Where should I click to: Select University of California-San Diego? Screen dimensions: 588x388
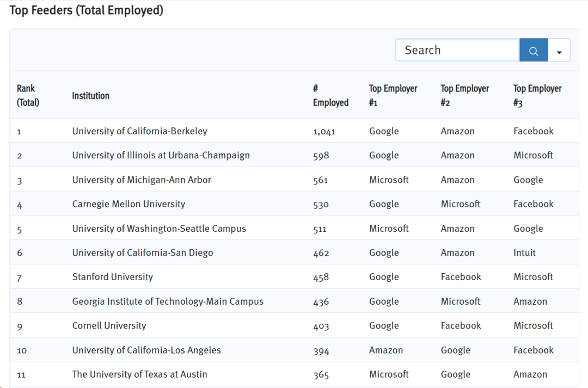pos(143,252)
